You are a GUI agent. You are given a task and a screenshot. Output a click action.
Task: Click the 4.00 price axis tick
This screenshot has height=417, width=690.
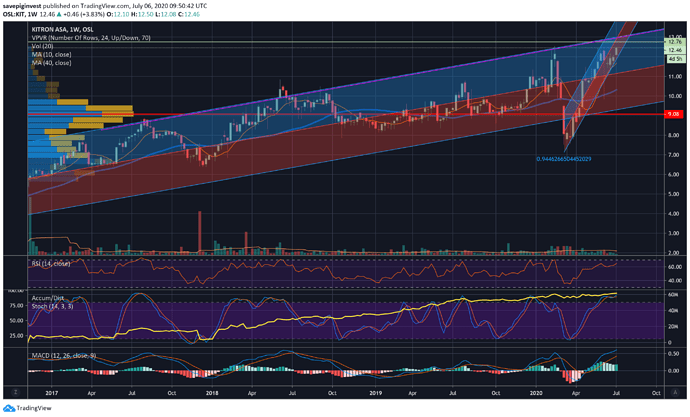pyautogui.click(x=675, y=214)
